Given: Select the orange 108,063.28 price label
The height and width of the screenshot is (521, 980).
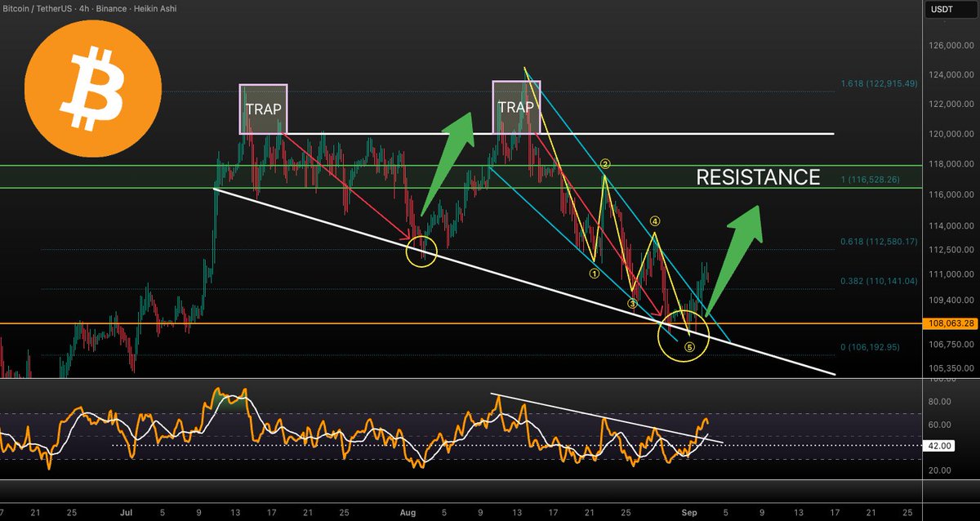Looking at the screenshot, I should [952, 323].
